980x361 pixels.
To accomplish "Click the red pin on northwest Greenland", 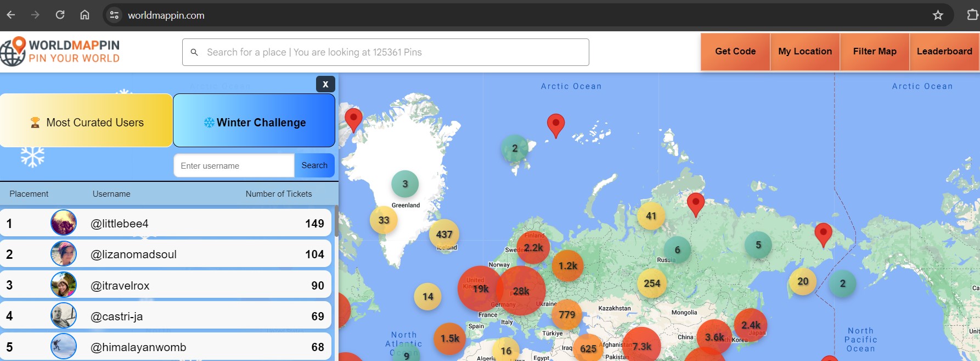I will [353, 120].
